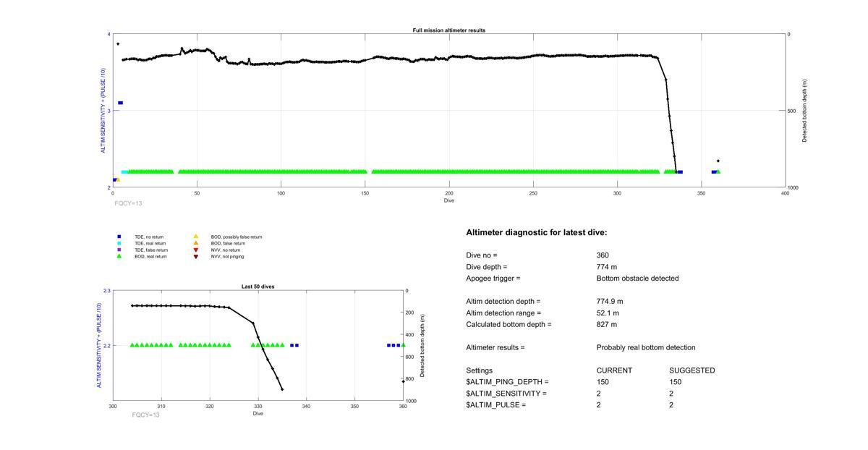Click the suggested $ALTIM_SENSITIVITY value
The image size is (868, 450).
[x=671, y=394]
